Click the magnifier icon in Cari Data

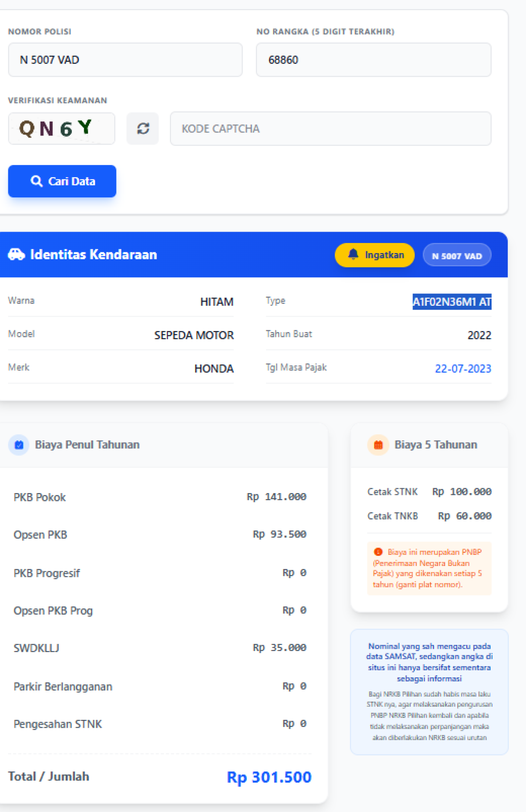(36, 181)
